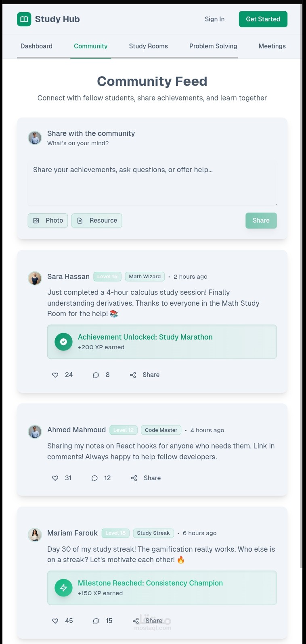Add a Resource attachment to the post

click(97, 221)
